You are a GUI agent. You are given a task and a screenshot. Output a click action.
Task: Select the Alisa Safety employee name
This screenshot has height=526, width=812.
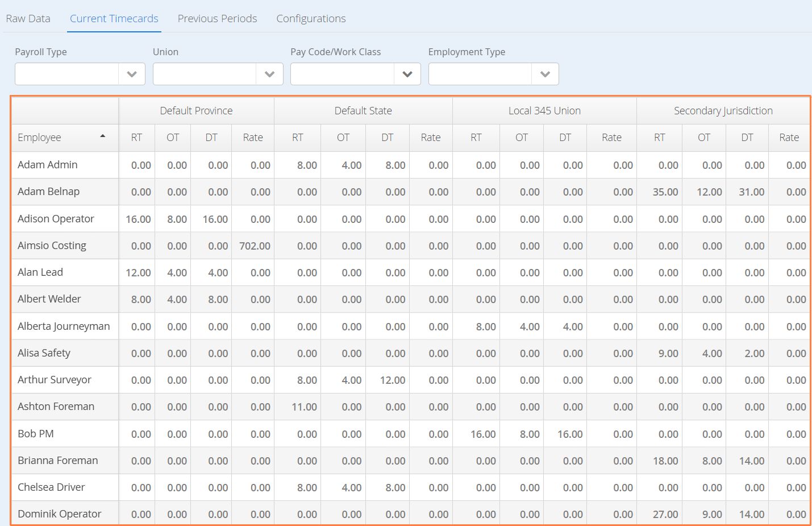44,353
